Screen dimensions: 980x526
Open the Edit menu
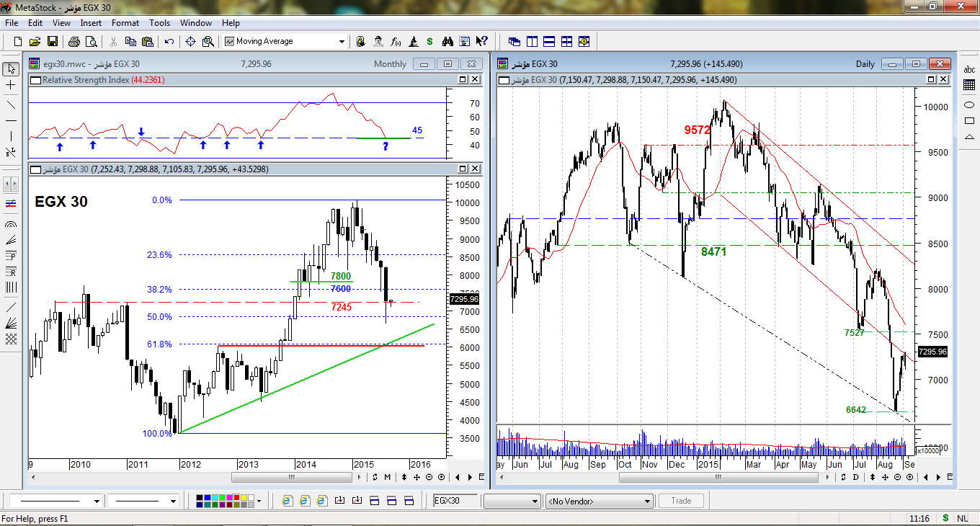35,23
